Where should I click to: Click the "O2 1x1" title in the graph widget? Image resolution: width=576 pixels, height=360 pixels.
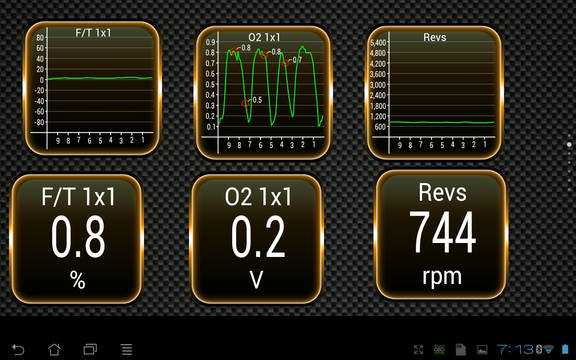point(264,37)
